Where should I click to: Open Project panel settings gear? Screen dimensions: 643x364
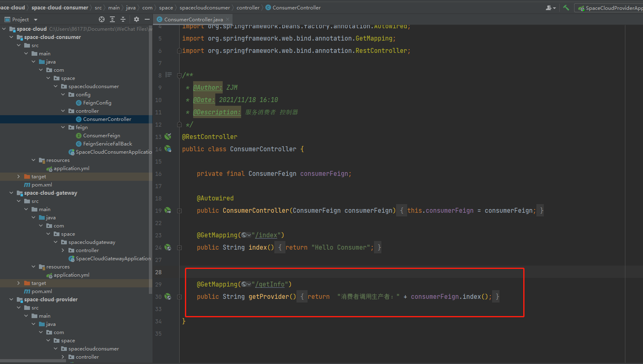(x=137, y=19)
